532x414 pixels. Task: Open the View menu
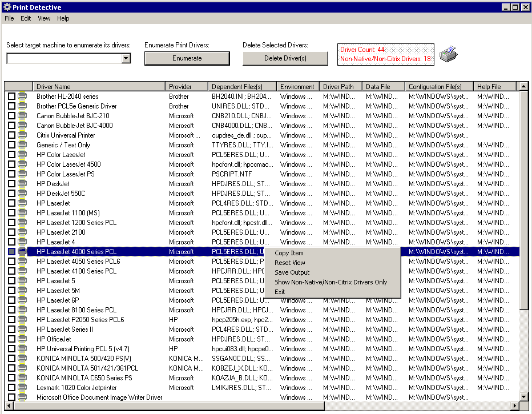(x=44, y=18)
